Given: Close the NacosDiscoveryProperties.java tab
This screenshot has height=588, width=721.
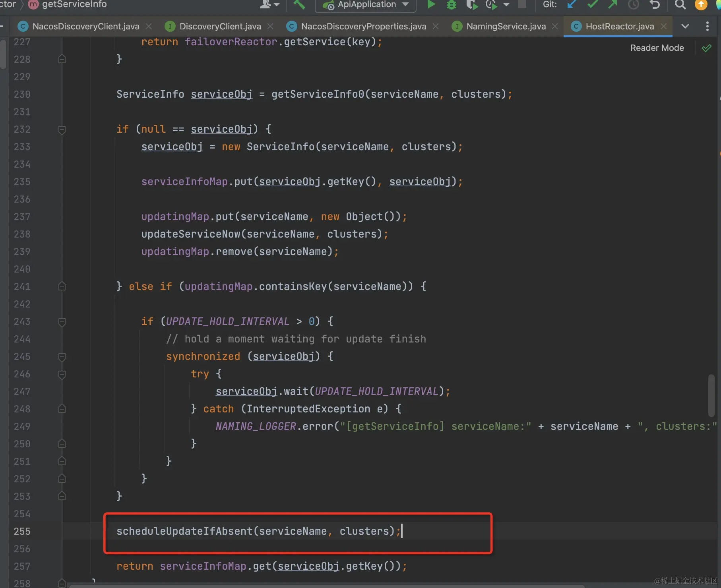Looking at the screenshot, I should click(x=436, y=26).
